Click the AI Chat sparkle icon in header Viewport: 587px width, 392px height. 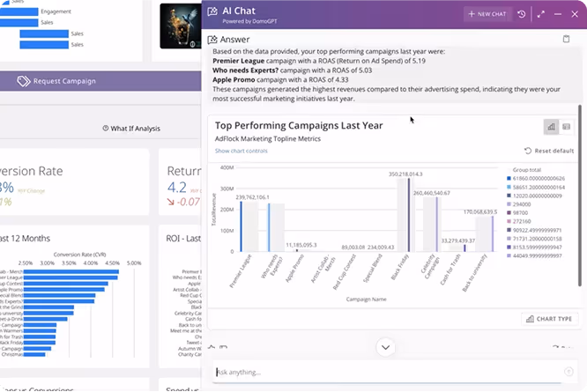point(212,11)
